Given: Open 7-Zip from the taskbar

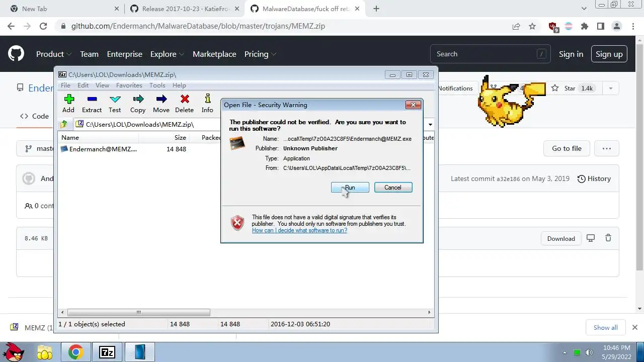Looking at the screenshot, I should click(107, 352).
